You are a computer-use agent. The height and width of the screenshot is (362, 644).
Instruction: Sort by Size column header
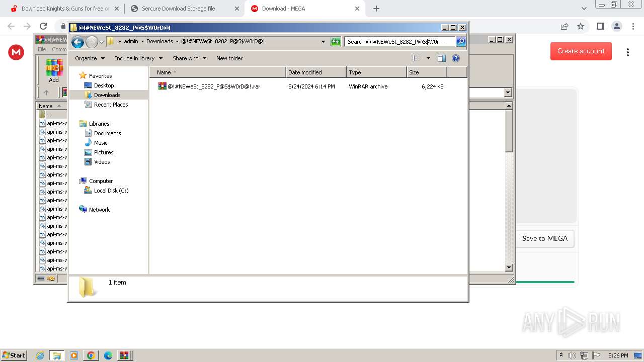[x=427, y=72]
